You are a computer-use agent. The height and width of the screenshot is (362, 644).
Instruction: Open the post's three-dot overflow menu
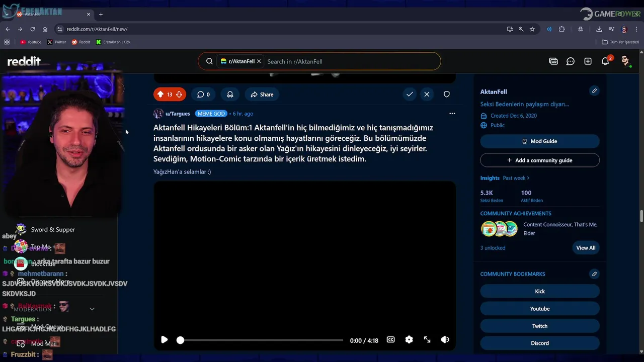452,114
